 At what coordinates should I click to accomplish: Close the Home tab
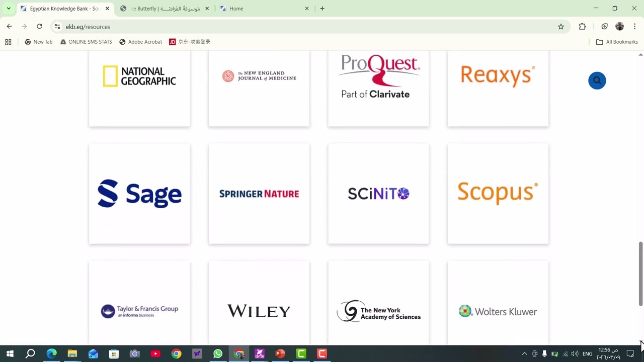(x=307, y=9)
